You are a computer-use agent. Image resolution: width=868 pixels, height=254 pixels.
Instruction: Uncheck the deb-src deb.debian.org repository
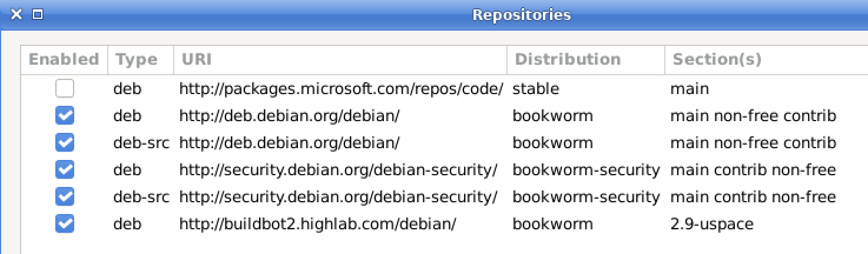65,143
